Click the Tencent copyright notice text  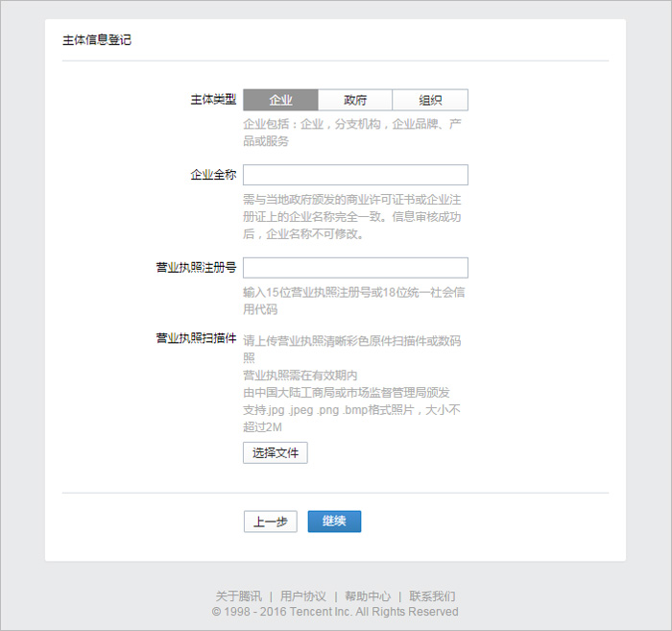point(335,612)
